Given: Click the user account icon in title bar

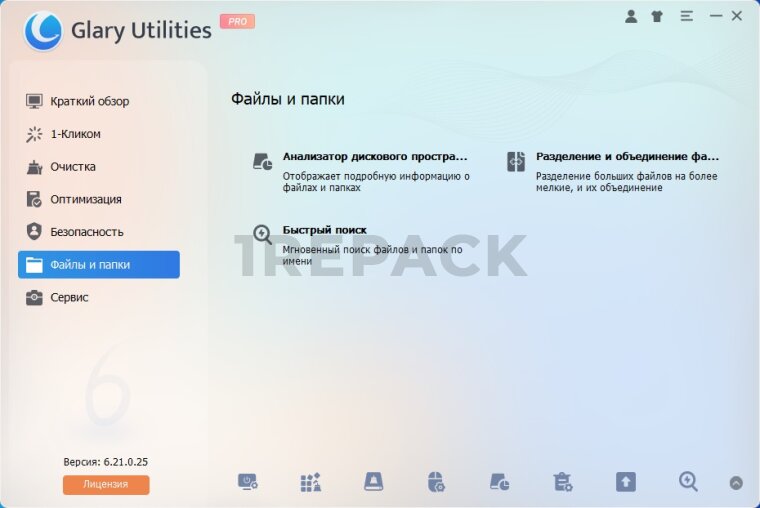Looking at the screenshot, I should coord(631,16).
